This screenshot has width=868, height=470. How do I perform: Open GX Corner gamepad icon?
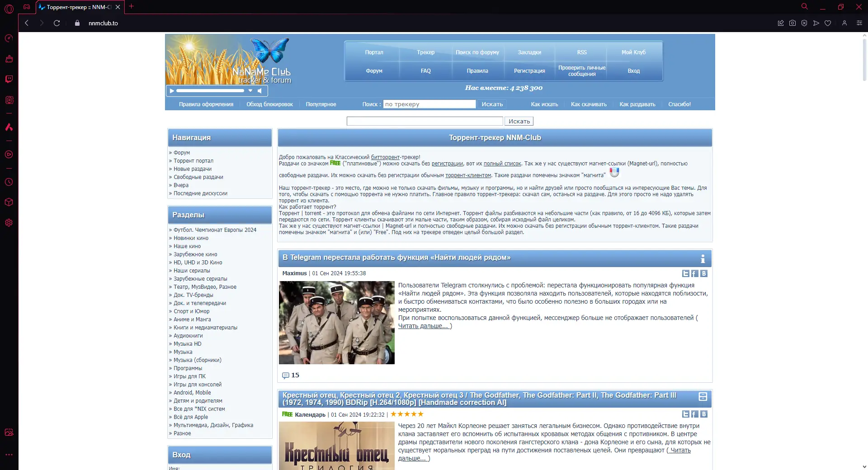coord(27,7)
